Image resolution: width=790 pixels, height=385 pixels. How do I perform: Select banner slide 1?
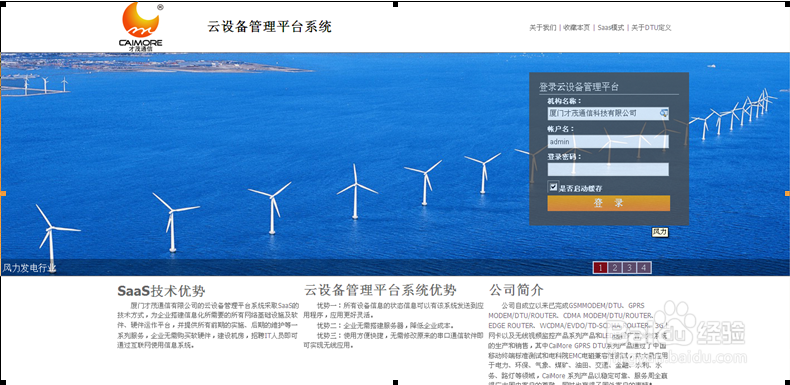pos(601,268)
